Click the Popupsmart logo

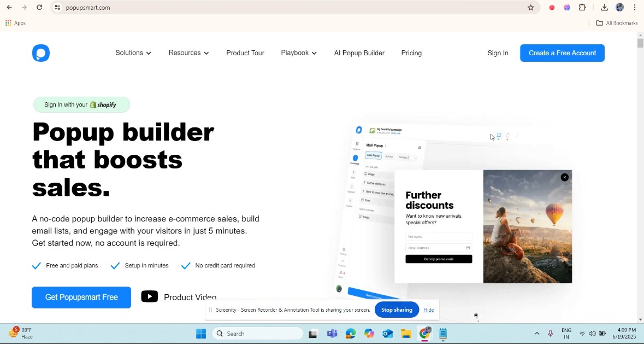41,53
